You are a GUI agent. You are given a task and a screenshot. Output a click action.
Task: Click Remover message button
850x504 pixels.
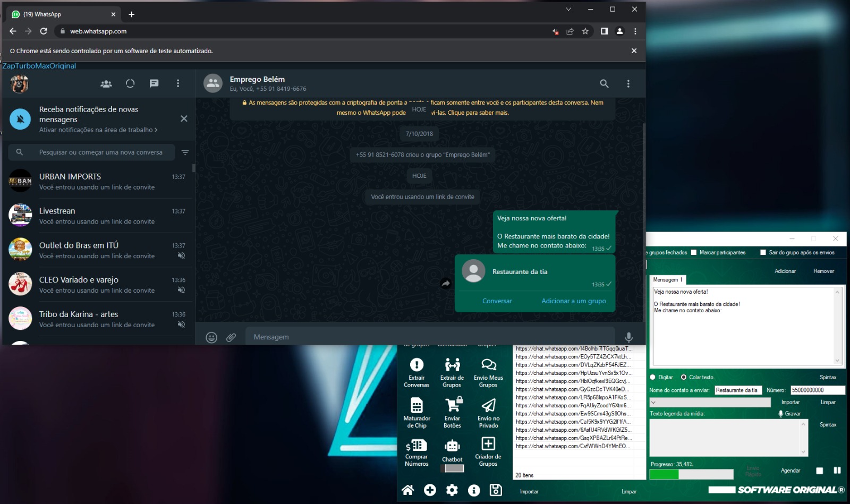(823, 271)
